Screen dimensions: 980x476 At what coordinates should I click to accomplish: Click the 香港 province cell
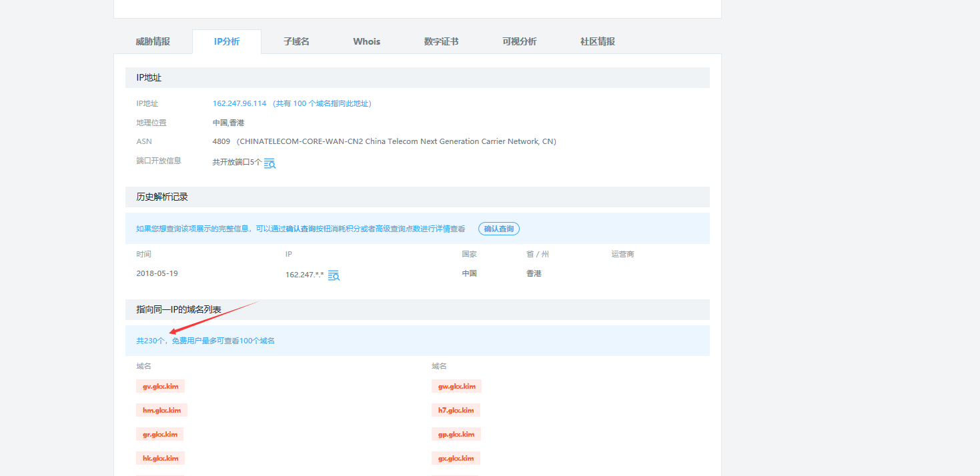[534, 273]
